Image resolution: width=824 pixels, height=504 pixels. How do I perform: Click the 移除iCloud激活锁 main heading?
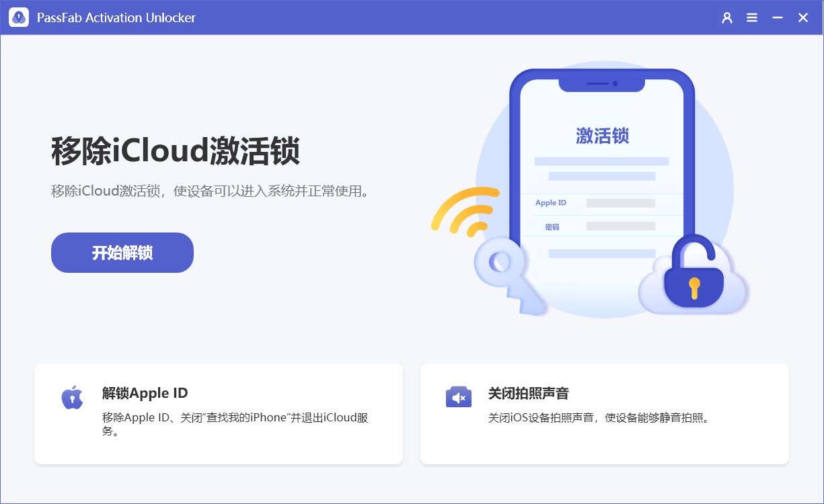[x=176, y=151]
